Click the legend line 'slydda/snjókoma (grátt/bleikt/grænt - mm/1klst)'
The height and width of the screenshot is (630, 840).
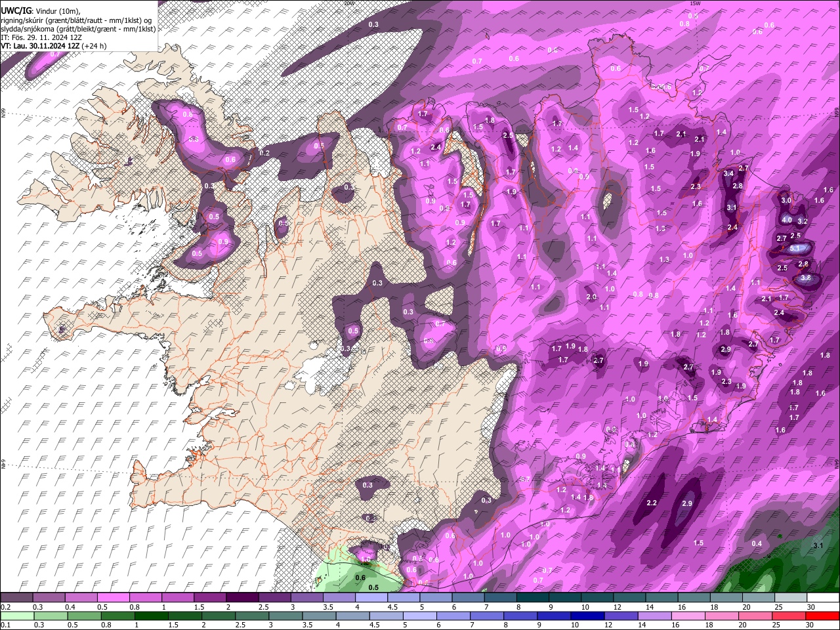78,29
